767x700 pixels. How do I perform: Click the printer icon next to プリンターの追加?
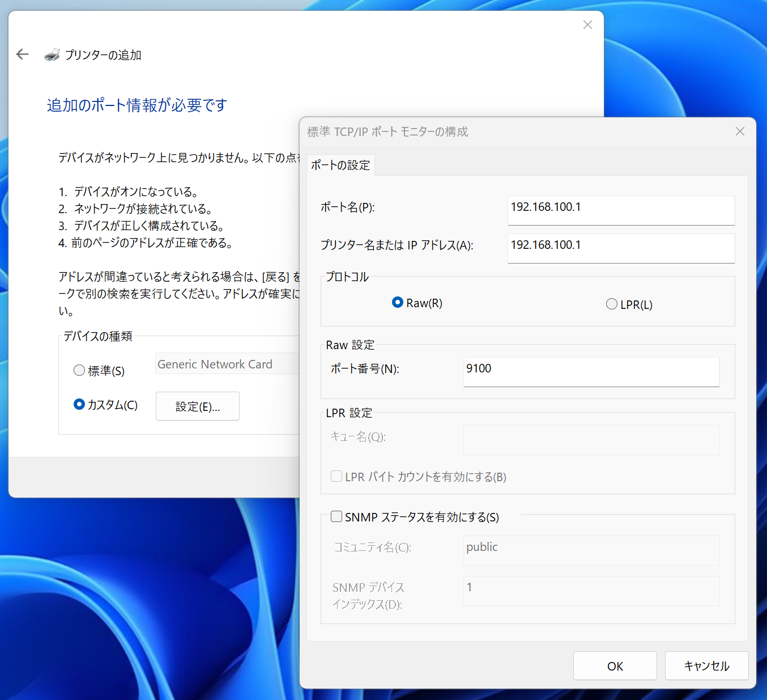pos(52,54)
